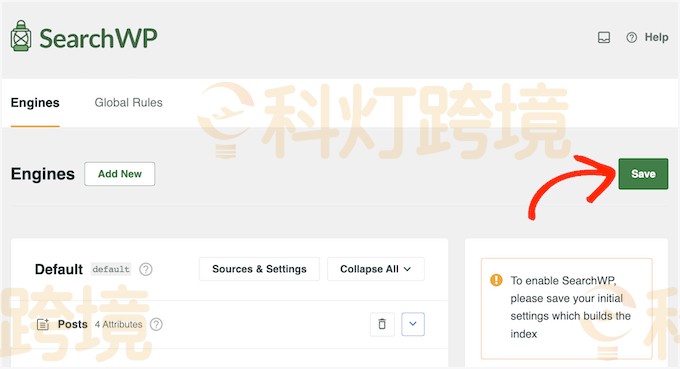Click the Add New engine button
The width and height of the screenshot is (680, 369).
[x=120, y=174]
